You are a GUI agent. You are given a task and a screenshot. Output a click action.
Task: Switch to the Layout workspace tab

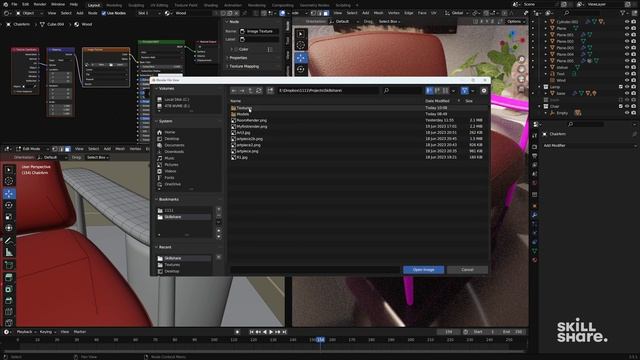[x=94, y=5]
